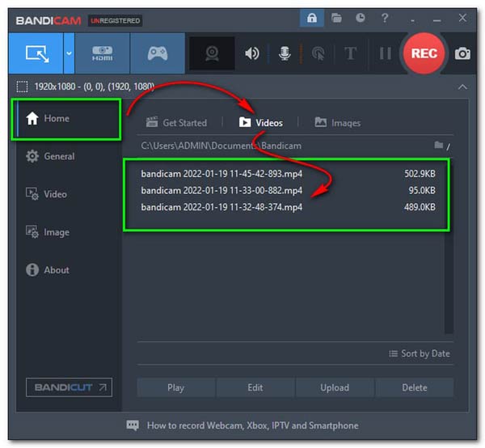485x448 pixels.
Task: Click the video list scrollbar
Action: coord(449,247)
